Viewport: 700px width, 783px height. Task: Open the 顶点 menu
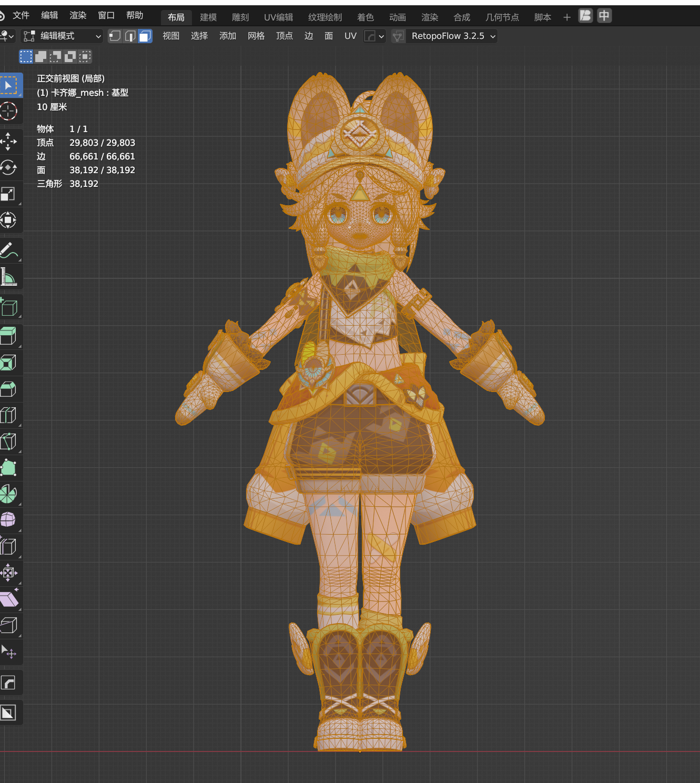click(x=285, y=36)
